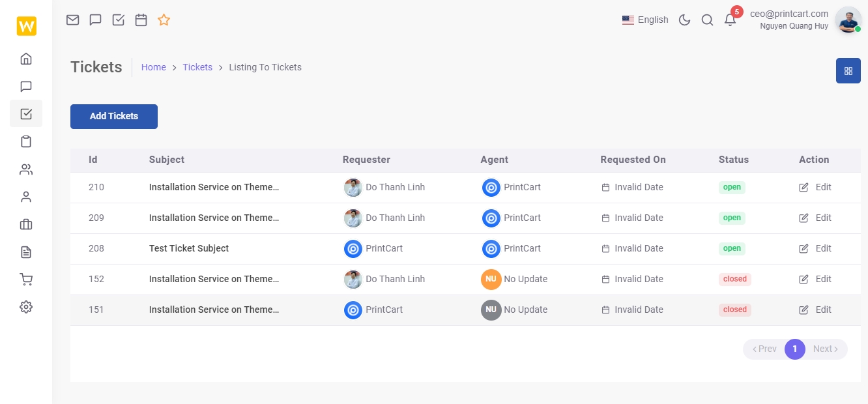The width and height of the screenshot is (868, 404).
Task: Edit ticket 209
Action: point(815,218)
